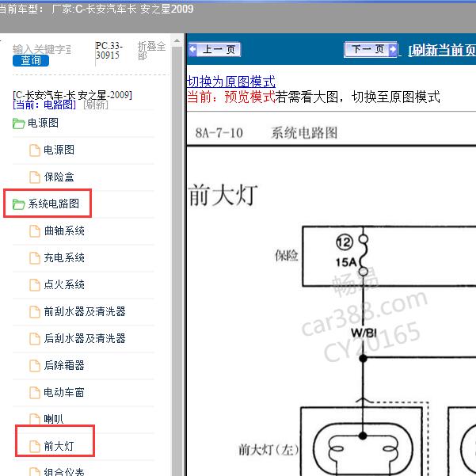Viewport: 476px width, 476px height.
Task: Click the 前大灯 circuit diagram preview
Action: point(332,311)
